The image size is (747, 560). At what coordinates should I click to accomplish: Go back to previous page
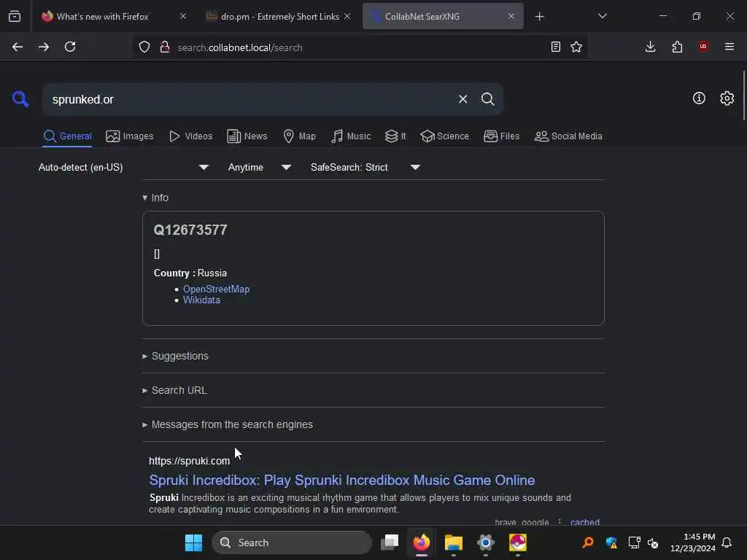click(x=18, y=47)
